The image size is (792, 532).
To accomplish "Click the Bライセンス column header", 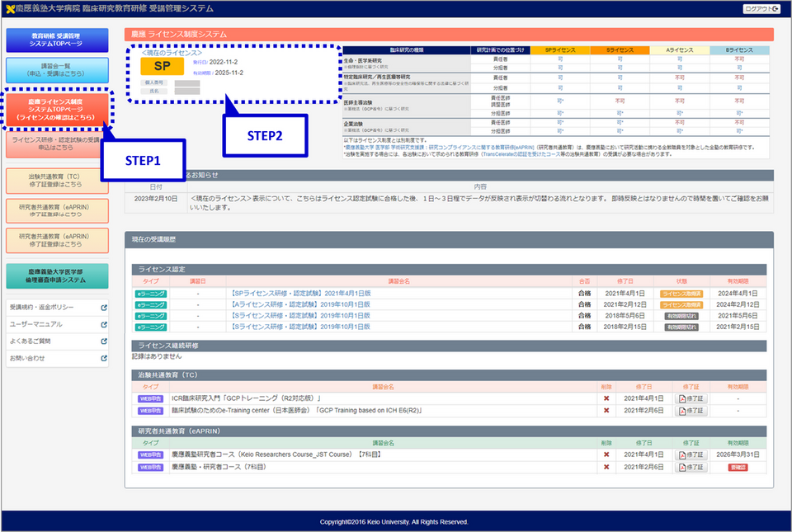I will (739, 50).
